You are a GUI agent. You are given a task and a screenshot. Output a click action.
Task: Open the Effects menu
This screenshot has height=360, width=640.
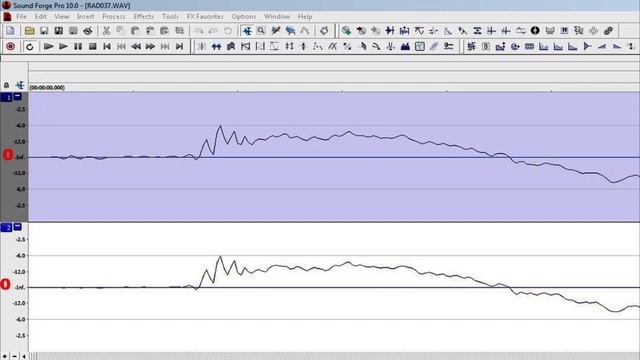(144, 16)
